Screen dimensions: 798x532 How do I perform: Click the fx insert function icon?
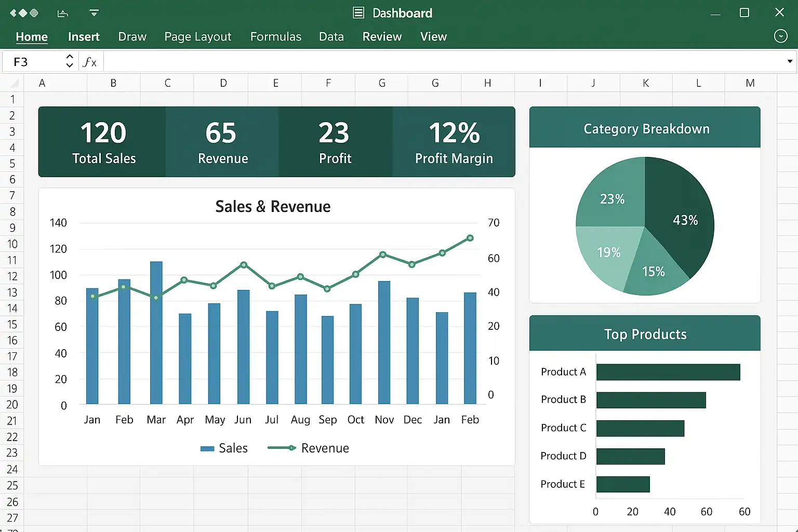tap(90, 62)
